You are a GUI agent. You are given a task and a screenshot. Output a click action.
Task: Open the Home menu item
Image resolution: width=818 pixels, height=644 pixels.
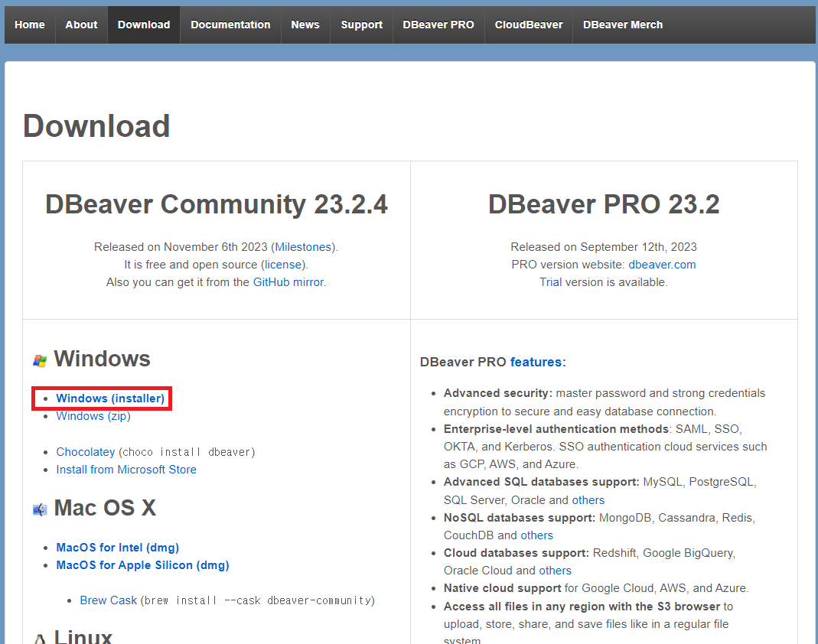pos(30,24)
